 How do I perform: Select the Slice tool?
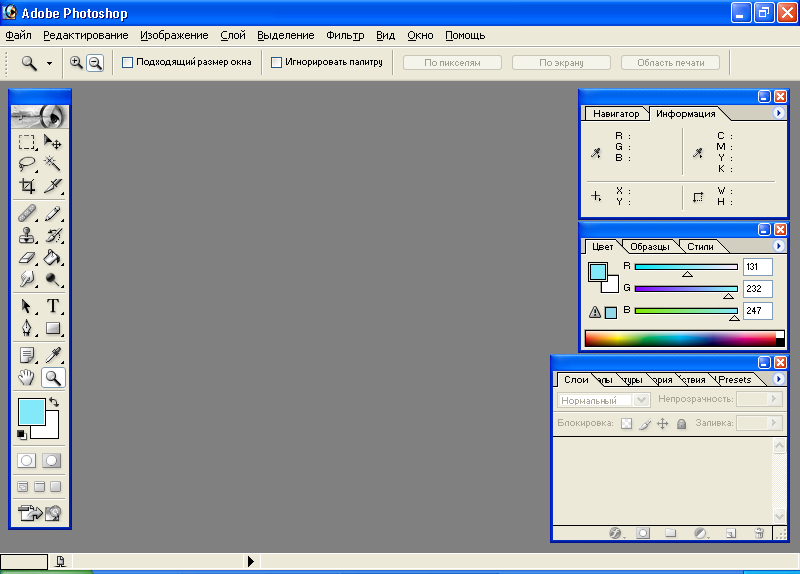[x=53, y=186]
